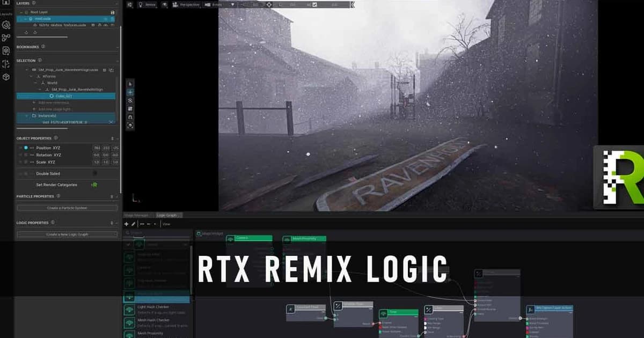Screen dimensions: 644x338
Task: Toggle the Double Sided option
Action: coord(94,173)
